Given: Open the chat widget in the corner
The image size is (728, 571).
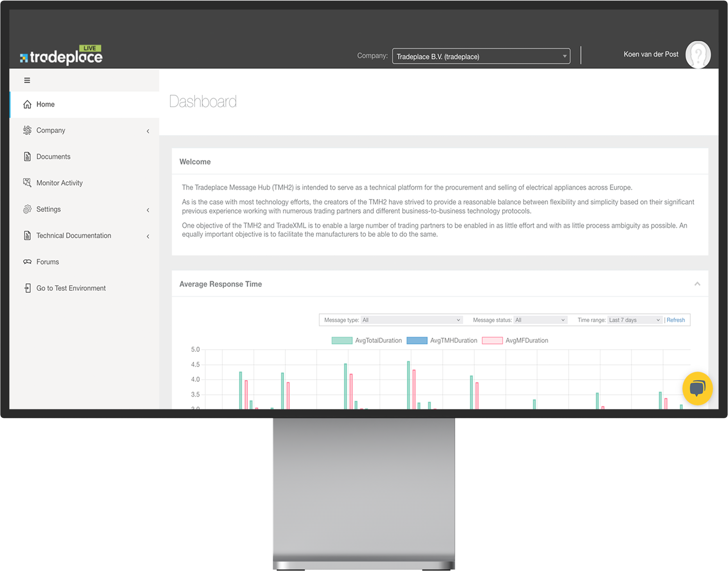Looking at the screenshot, I should point(697,388).
